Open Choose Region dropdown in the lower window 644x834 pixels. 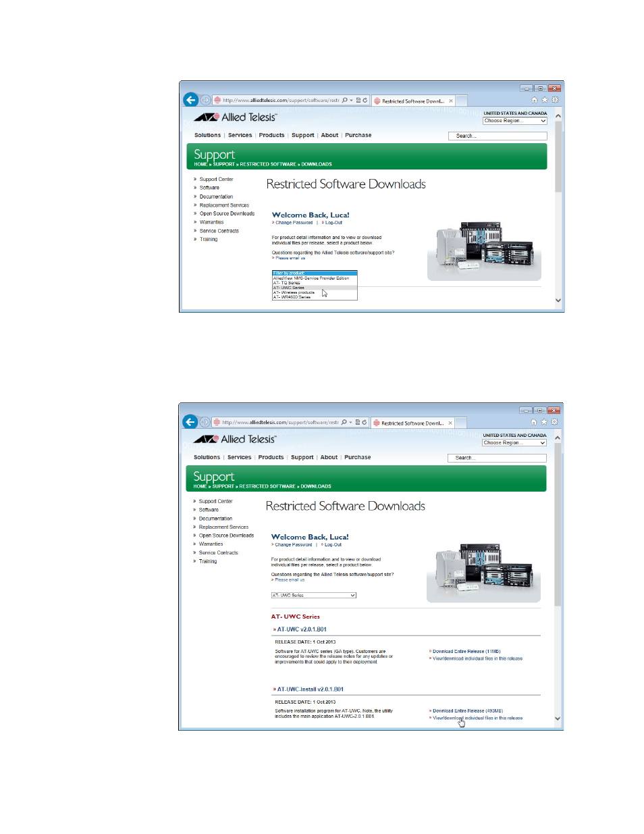pos(514,443)
